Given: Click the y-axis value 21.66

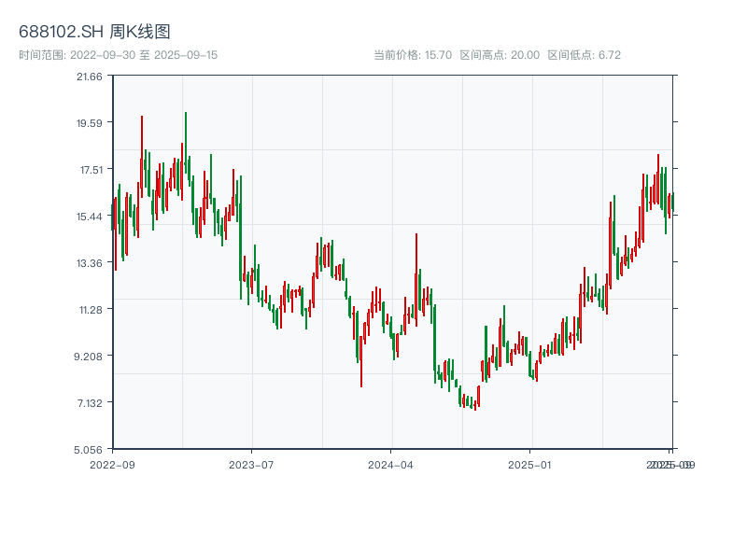Looking at the screenshot, I should [x=89, y=77].
